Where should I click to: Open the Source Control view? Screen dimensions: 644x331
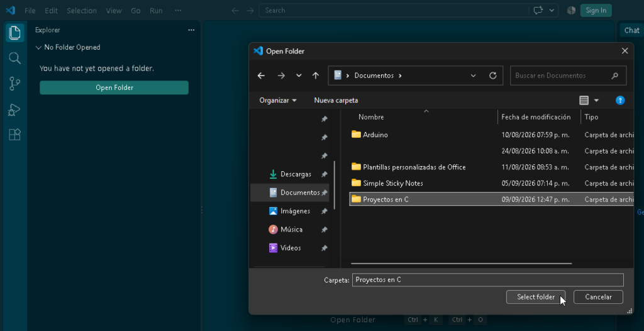click(x=15, y=84)
